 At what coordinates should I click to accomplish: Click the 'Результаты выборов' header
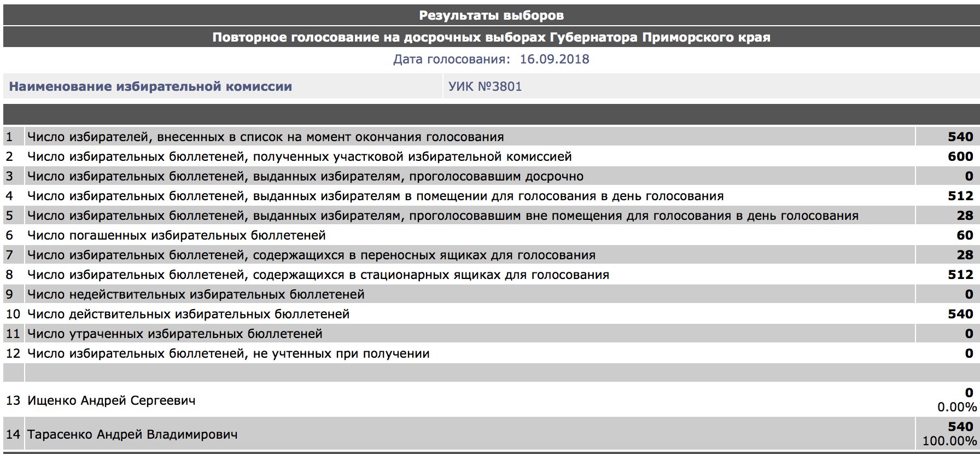point(491,15)
